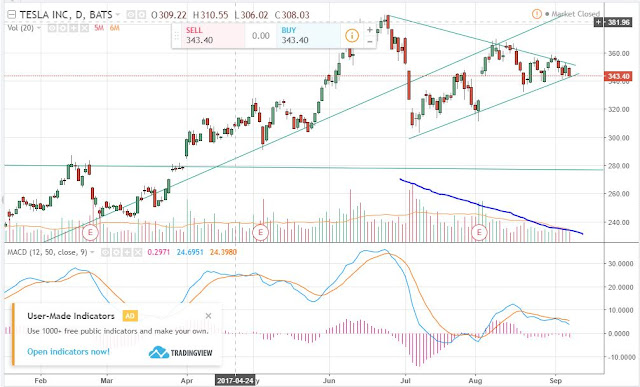Remove the MACD indicator with X
This screenshot has height=387, width=640.
pyautogui.click(x=138, y=253)
